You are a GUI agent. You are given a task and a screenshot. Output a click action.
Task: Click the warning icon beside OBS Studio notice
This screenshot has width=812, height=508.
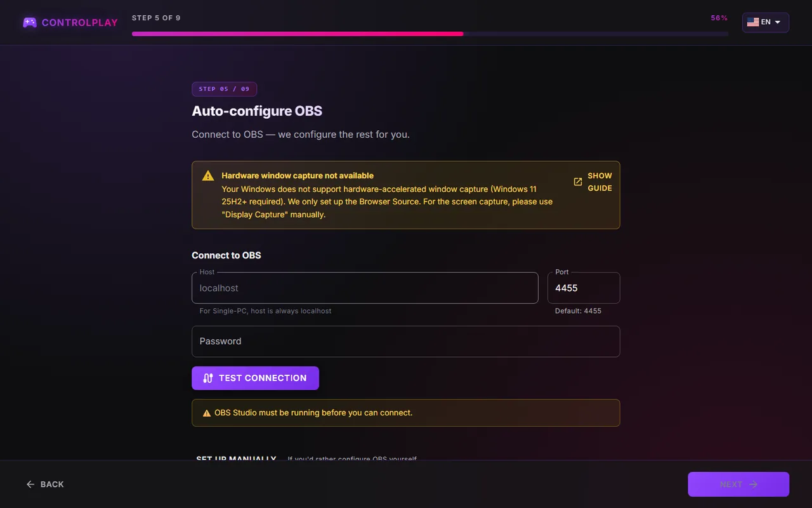pos(207,413)
